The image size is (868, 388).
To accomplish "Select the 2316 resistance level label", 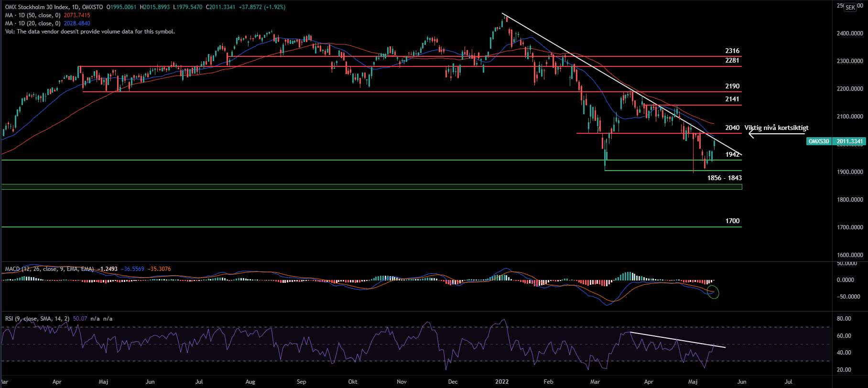I will 732,51.
